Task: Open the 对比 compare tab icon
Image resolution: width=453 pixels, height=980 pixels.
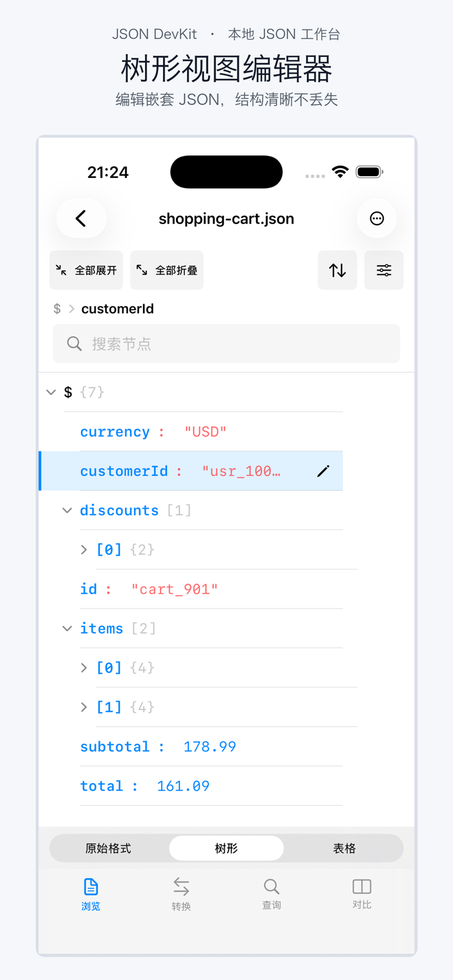Action: pos(362,886)
